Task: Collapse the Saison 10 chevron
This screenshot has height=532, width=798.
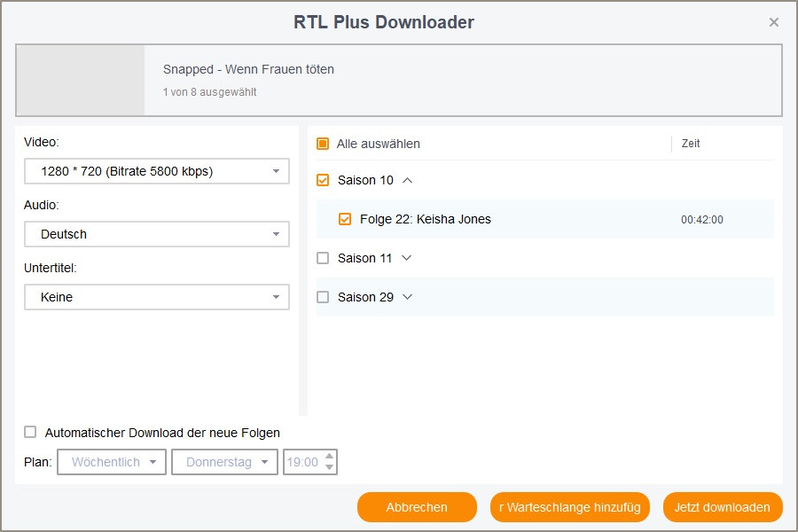Action: (407, 180)
